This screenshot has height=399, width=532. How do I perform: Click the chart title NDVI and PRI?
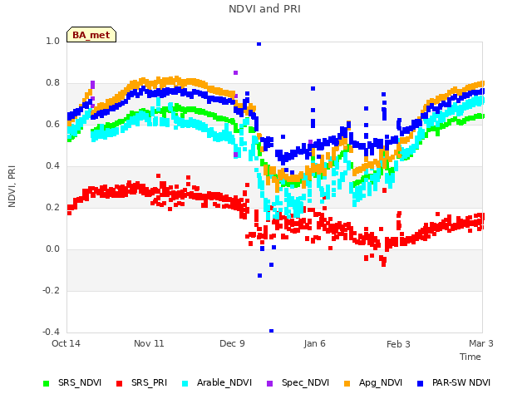point(264,9)
